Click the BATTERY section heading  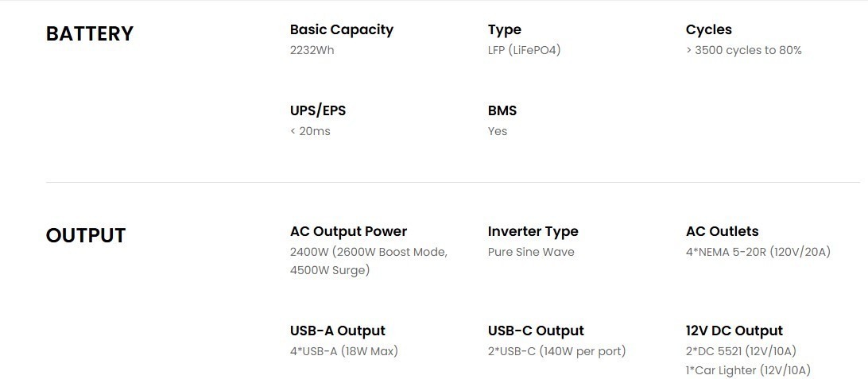pos(89,33)
